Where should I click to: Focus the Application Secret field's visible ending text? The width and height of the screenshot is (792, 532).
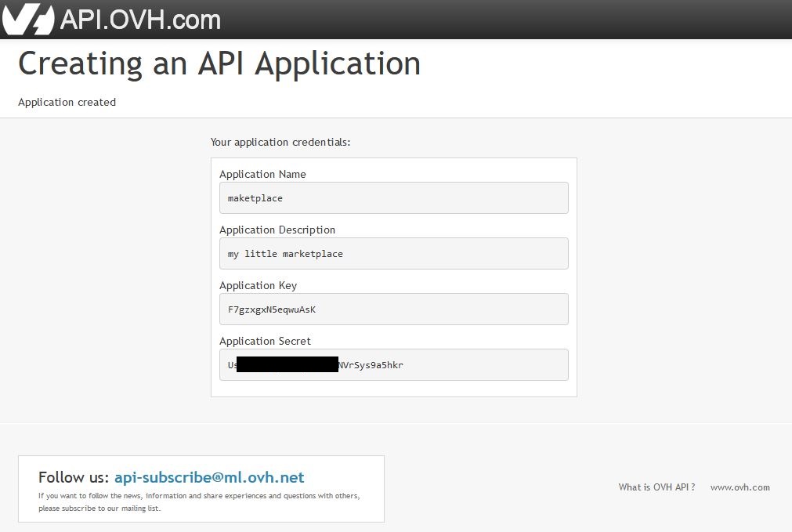pyautogui.click(x=371, y=365)
